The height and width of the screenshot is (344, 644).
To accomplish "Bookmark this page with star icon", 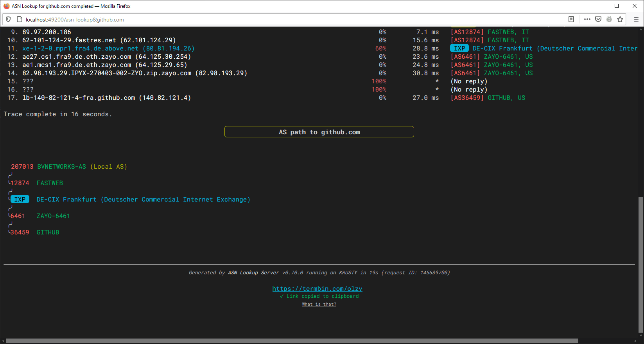I will click(620, 19).
